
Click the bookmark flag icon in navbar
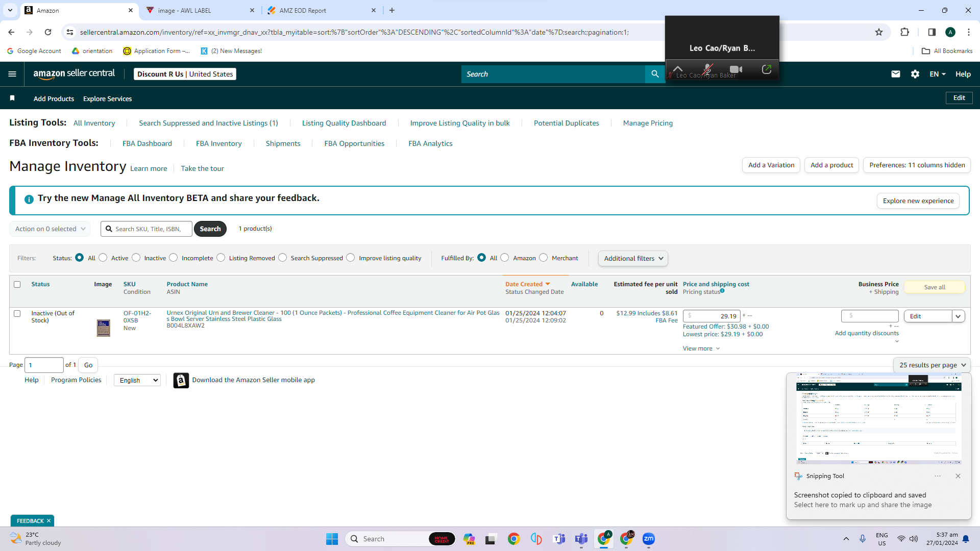click(12, 98)
